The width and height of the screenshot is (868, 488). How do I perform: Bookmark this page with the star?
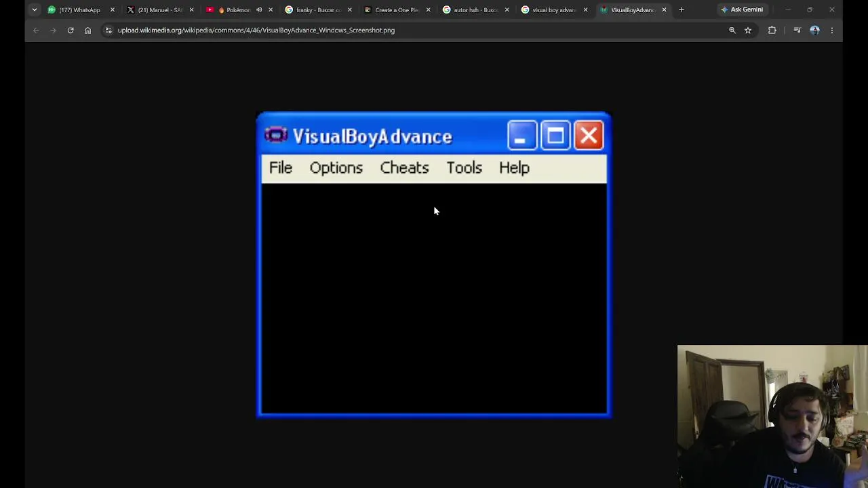point(748,30)
